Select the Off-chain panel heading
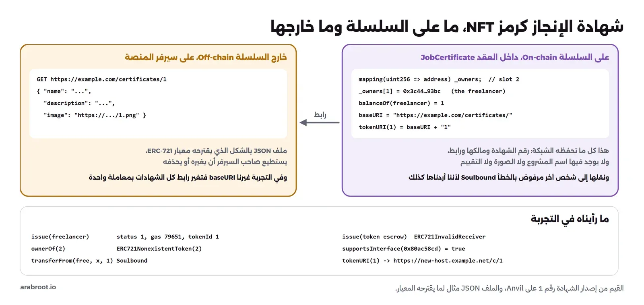Image resolution: width=644 pixels, height=305 pixels. (206, 57)
